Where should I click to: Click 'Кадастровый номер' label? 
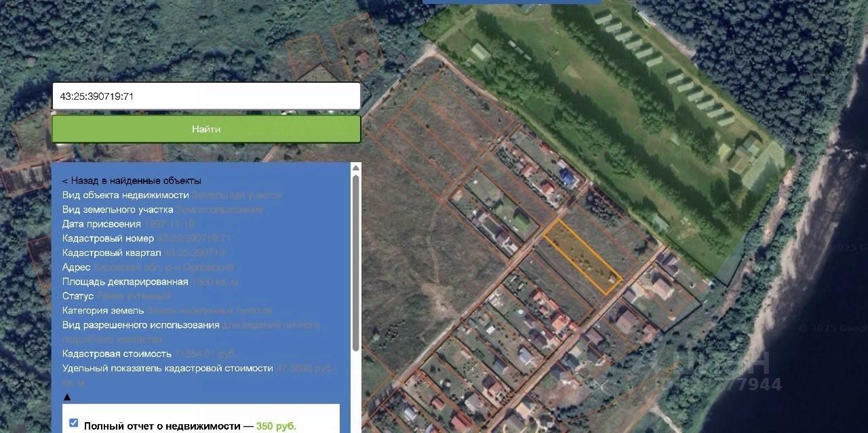(x=108, y=238)
